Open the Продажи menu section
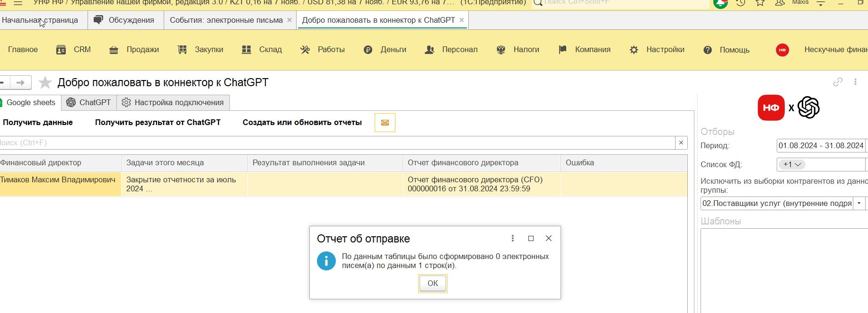 tap(134, 50)
